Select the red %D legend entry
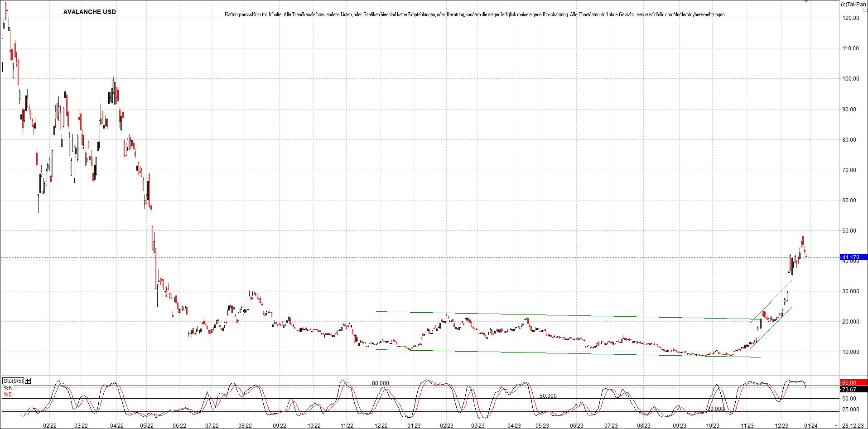This screenshot has width=868, height=429. coord(8,395)
